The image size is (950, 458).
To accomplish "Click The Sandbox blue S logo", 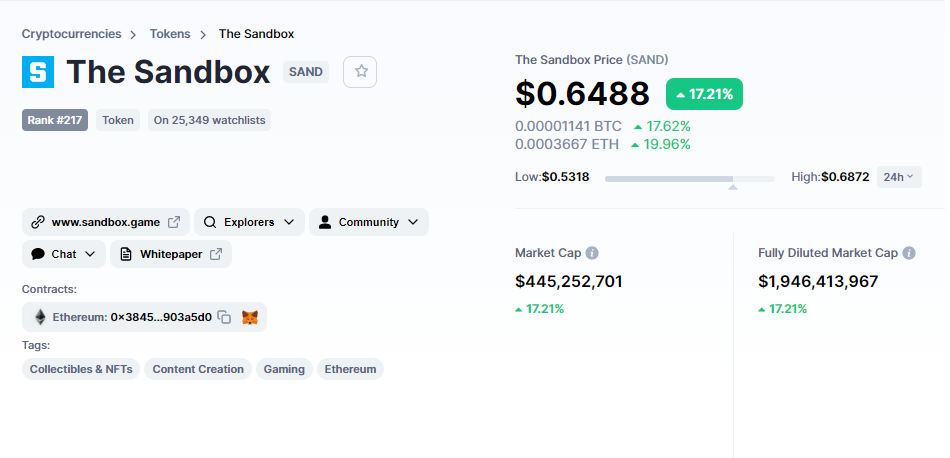I will (38, 72).
